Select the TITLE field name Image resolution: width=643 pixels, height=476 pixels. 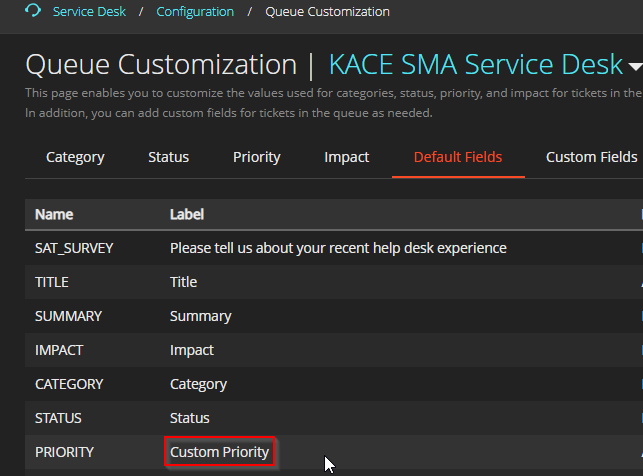52,282
